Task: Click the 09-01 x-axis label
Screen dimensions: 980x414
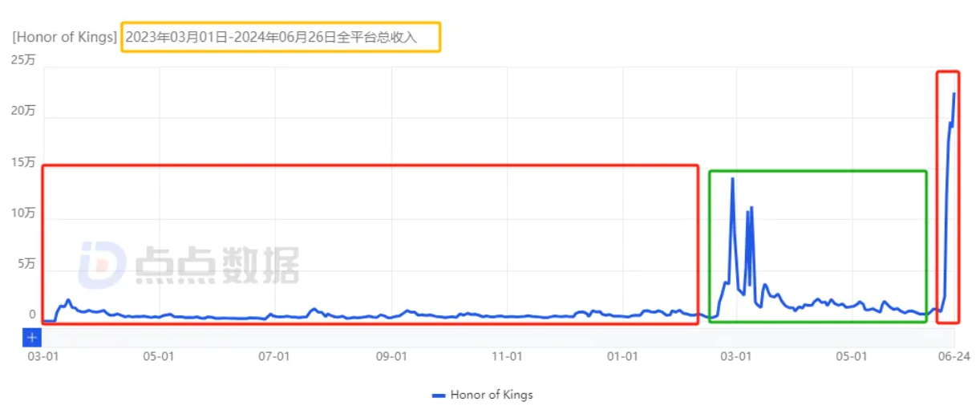Action: [391, 356]
